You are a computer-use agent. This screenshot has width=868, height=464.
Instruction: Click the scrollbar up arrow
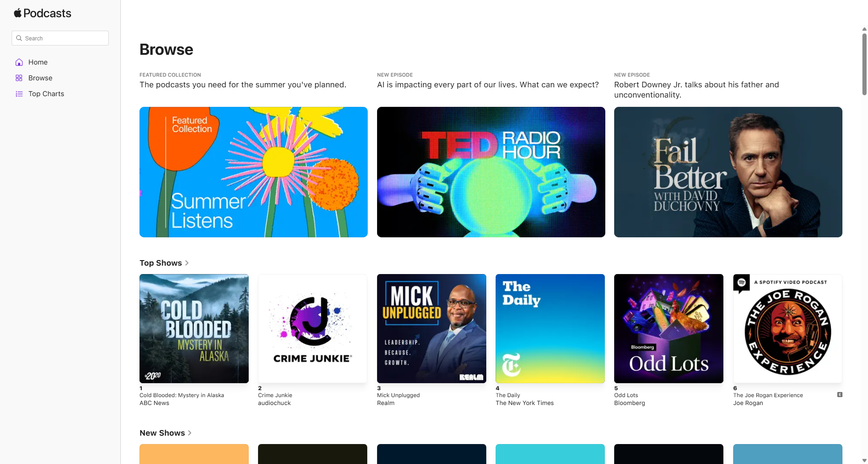pos(864,29)
